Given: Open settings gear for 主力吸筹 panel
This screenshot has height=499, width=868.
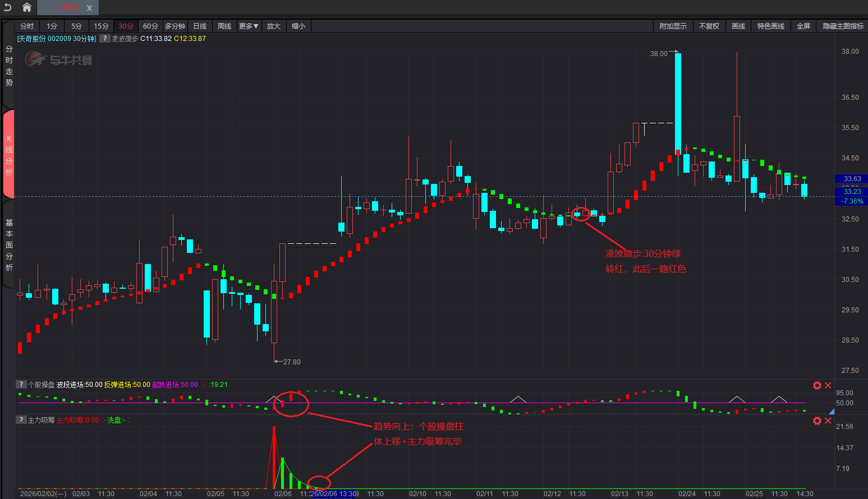Looking at the screenshot, I should coord(817,421).
